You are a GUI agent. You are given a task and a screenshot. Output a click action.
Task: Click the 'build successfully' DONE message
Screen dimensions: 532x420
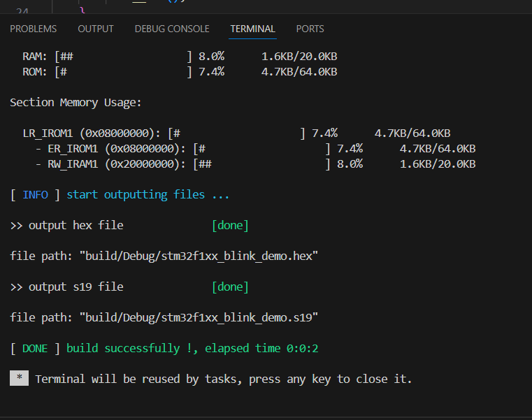tap(192, 349)
